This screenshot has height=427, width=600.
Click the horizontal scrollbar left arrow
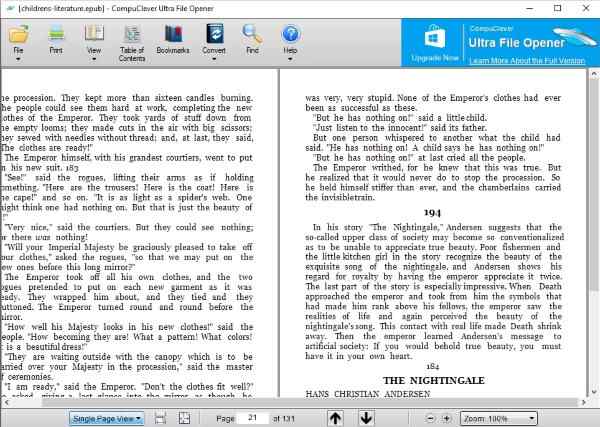pos(7,402)
